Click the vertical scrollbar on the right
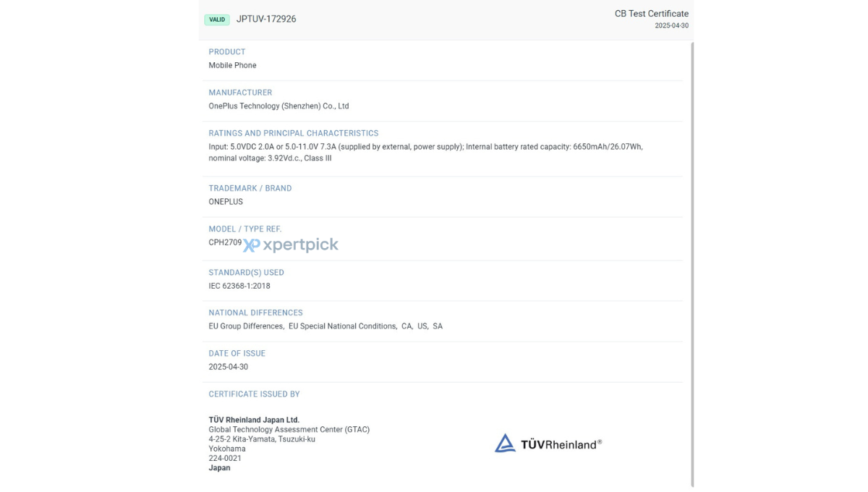This screenshot has height=492, width=868. click(692, 264)
